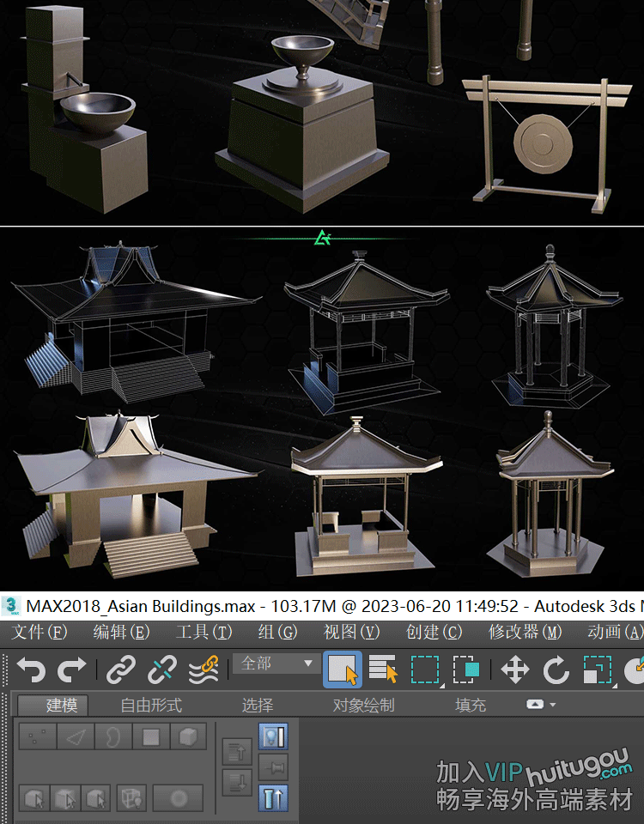644x824 pixels.
Task: Click the Redo arrow icon
Action: [72, 669]
